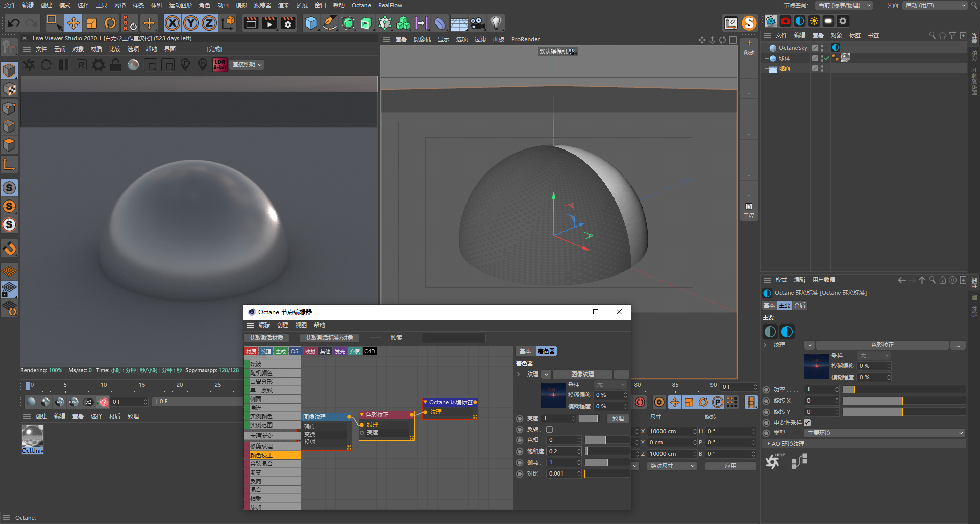Pause the Live Viewer rendering
This screenshot has width=980, height=524.
coord(63,65)
